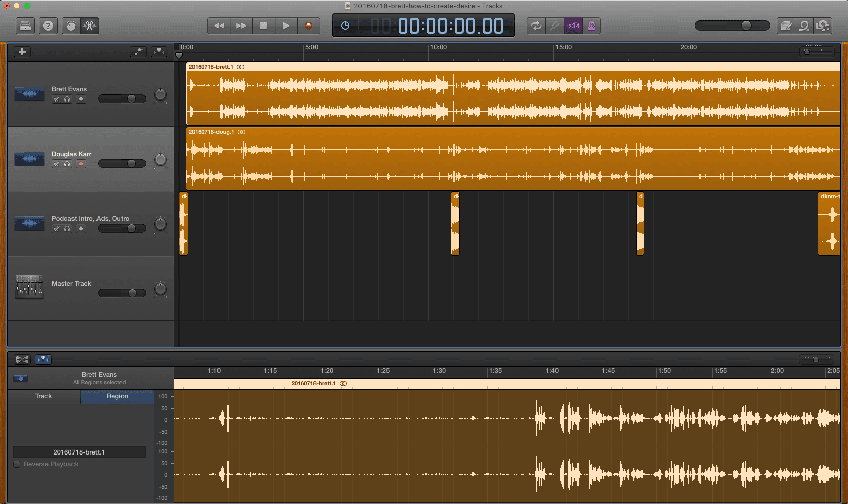Add a new track with plus button

(x=22, y=52)
